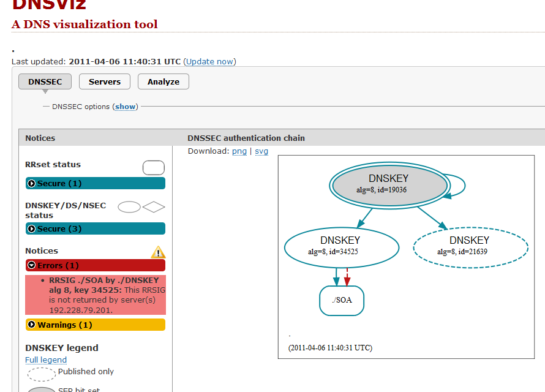The width and height of the screenshot is (545, 392).
Task: Click the dashed Published only legend ellipse
Action: [42, 374]
